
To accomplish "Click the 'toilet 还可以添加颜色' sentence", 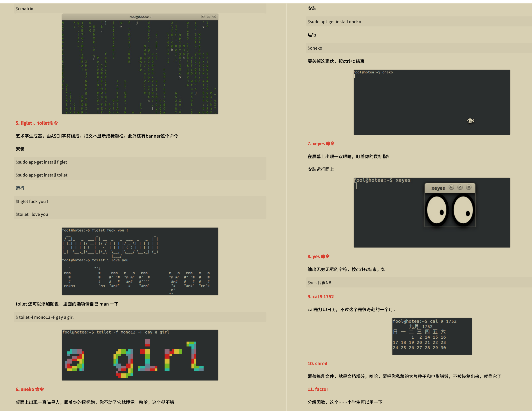I will (x=67, y=304).
